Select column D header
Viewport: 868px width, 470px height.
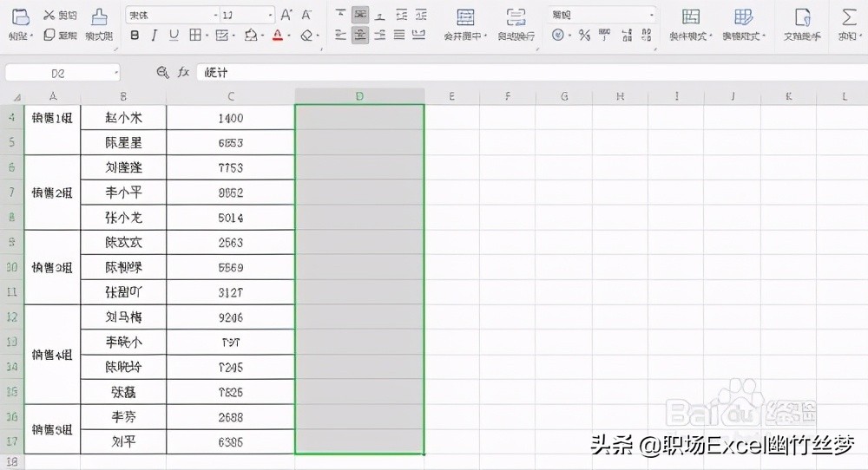click(359, 96)
